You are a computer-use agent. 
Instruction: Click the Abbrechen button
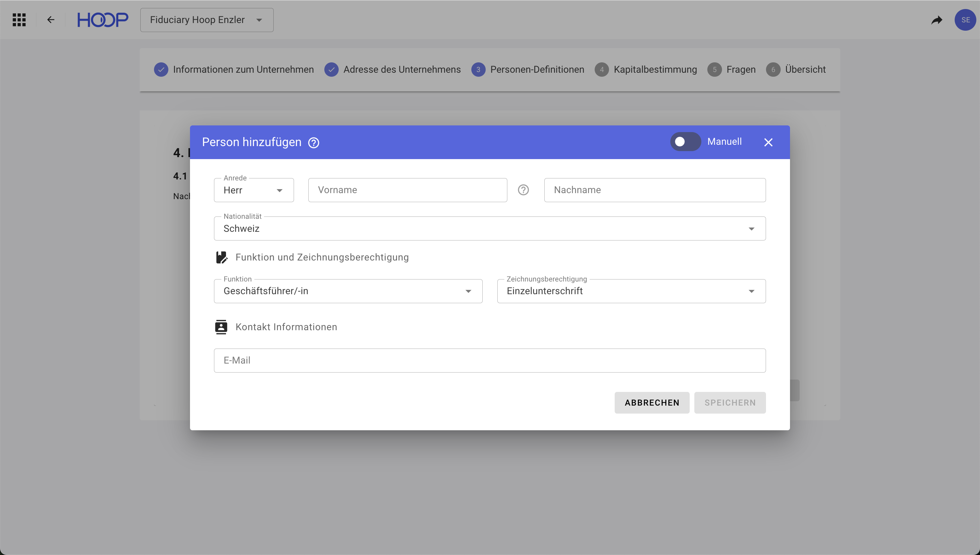[x=652, y=403]
